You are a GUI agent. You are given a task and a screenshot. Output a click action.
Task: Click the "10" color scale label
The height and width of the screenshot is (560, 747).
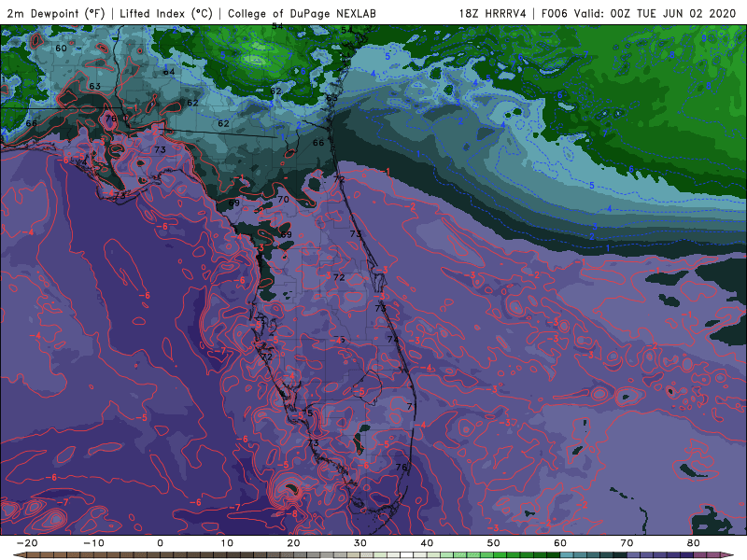[227, 543]
